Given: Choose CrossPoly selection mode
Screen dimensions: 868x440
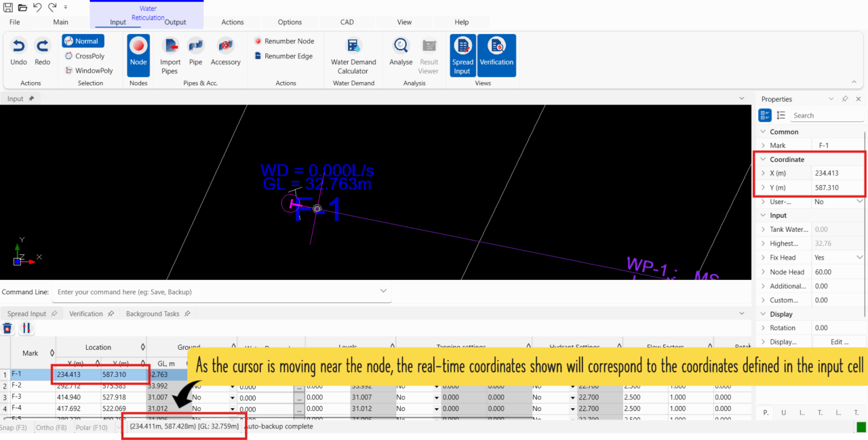Looking at the screenshot, I should [84, 56].
